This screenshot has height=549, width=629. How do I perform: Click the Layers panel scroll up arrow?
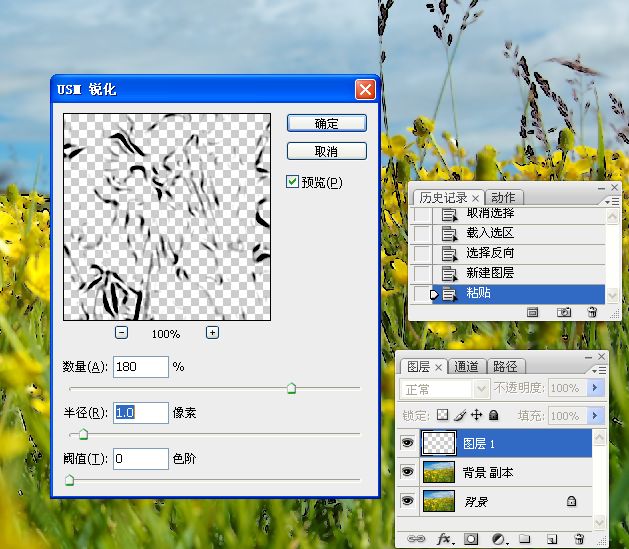(599, 438)
